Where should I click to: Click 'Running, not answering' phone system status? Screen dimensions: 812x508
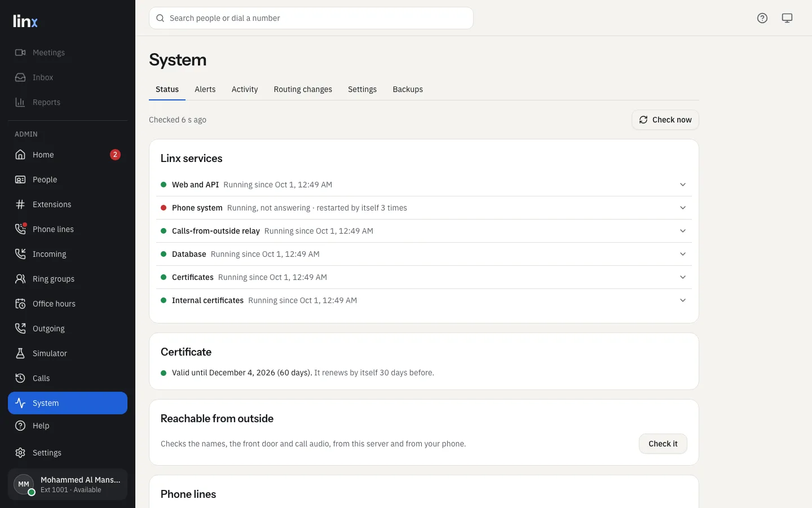point(268,208)
